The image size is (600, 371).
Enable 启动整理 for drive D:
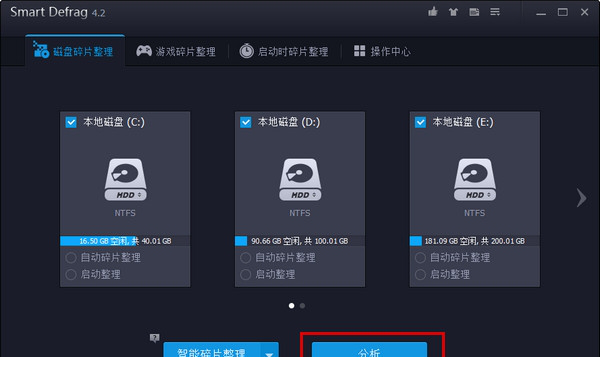[245, 275]
